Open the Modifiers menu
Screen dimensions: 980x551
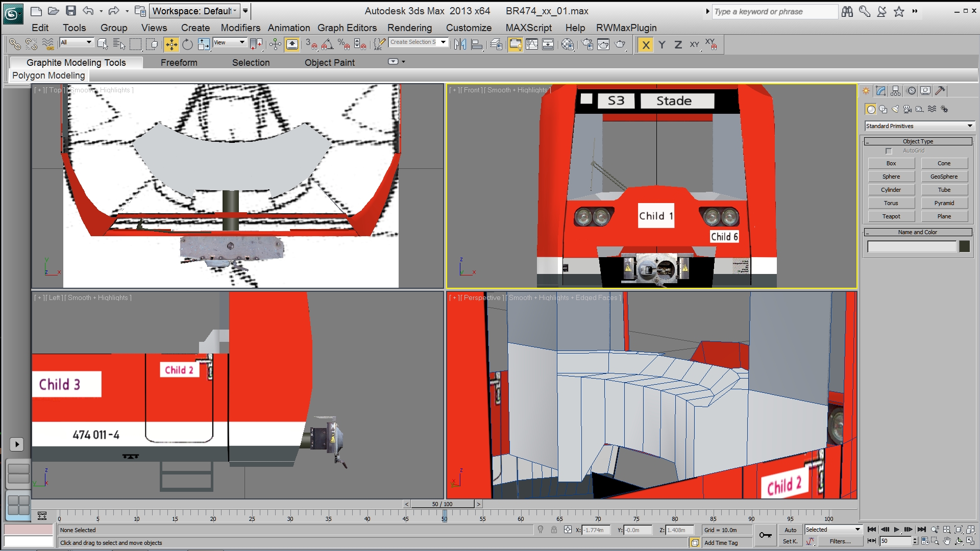tap(240, 28)
